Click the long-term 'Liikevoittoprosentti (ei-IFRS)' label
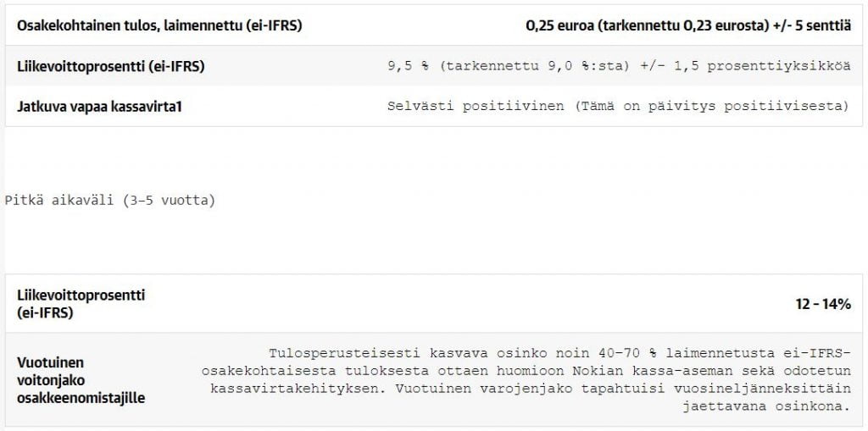 (81, 304)
